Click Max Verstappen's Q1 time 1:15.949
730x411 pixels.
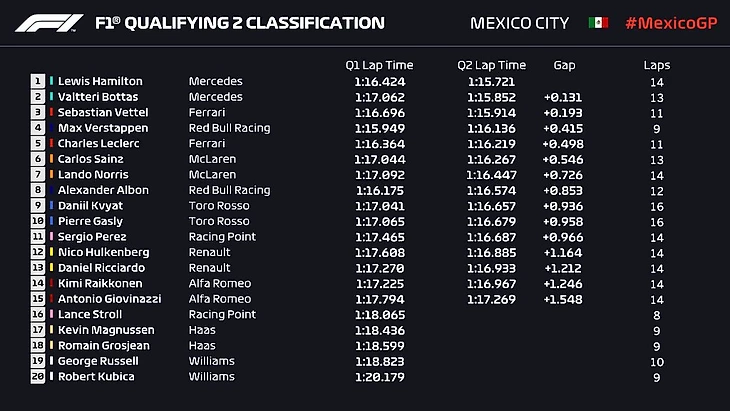click(379, 128)
